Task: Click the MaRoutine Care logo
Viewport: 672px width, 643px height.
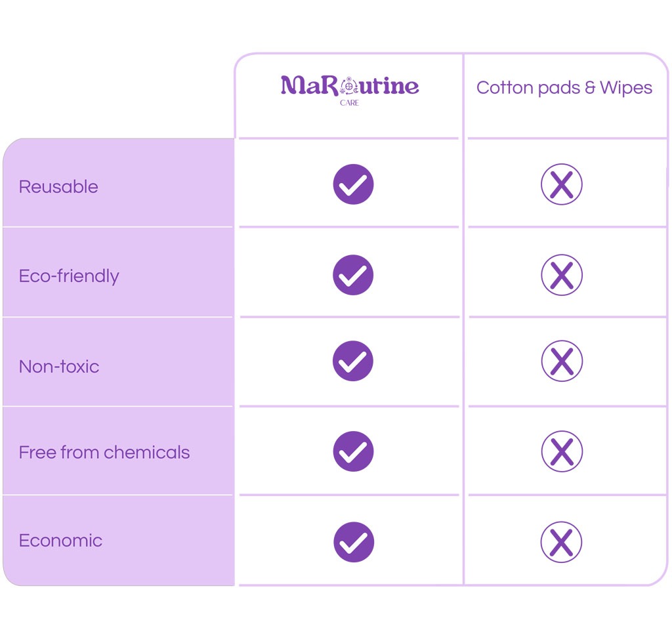Action: (x=349, y=87)
